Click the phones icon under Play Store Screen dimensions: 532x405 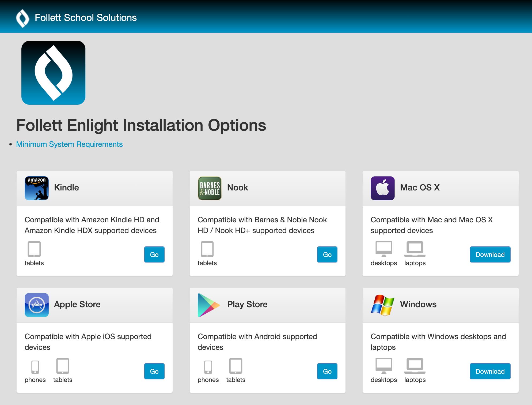208,366
